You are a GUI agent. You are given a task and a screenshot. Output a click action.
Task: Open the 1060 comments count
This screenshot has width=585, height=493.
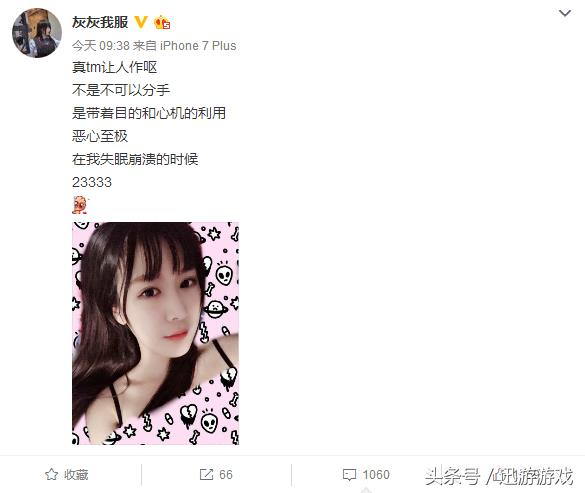[376, 475]
